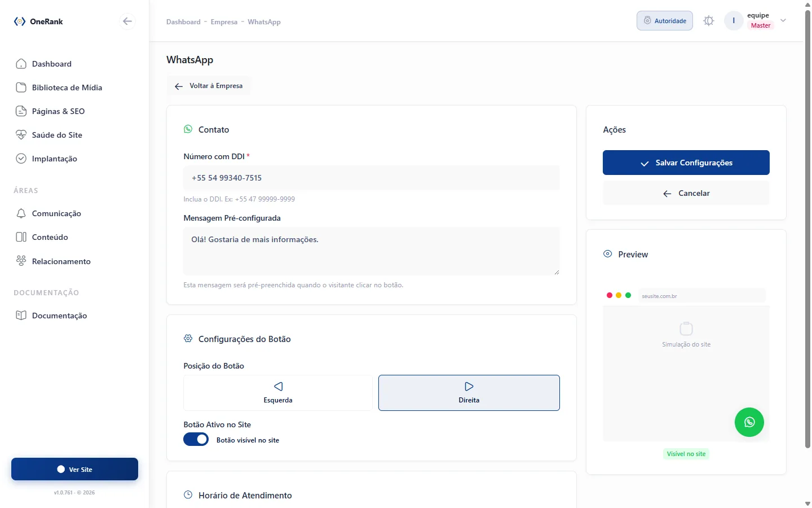
Task: Select Esquerda button position
Action: (x=278, y=393)
